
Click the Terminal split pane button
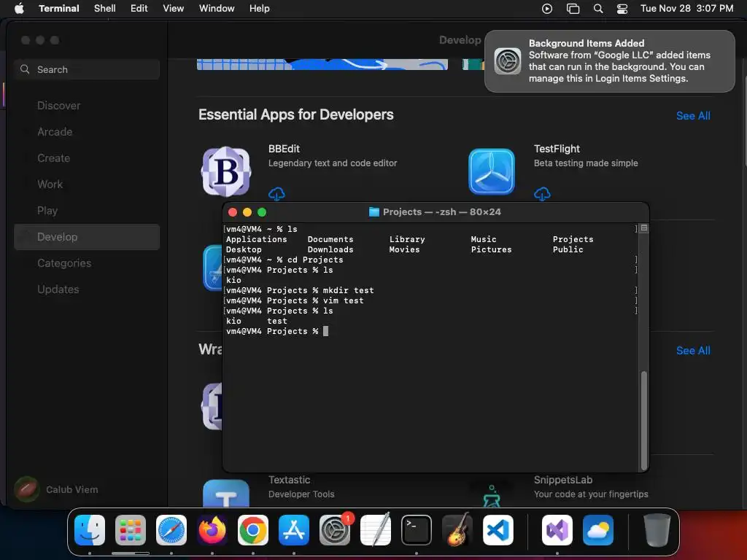tap(644, 228)
